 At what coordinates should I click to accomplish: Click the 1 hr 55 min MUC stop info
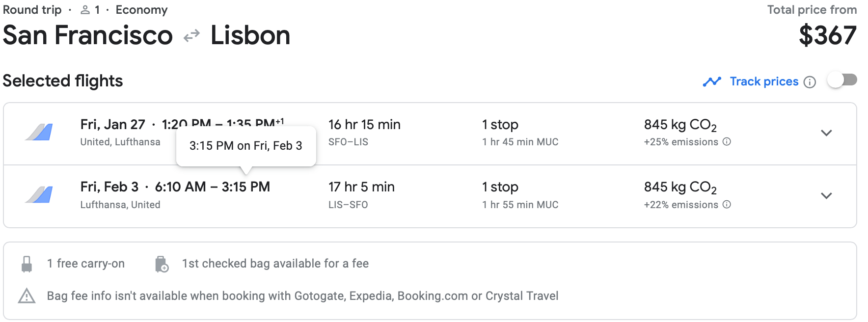point(520,205)
